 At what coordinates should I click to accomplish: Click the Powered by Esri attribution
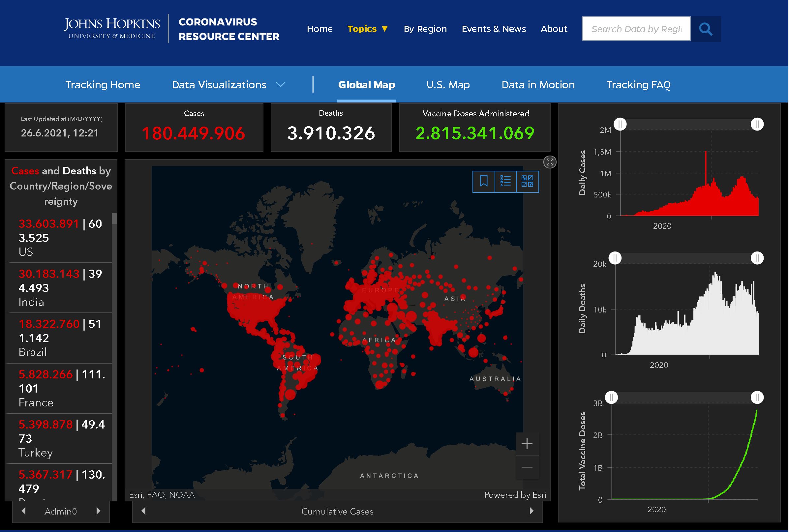515,495
